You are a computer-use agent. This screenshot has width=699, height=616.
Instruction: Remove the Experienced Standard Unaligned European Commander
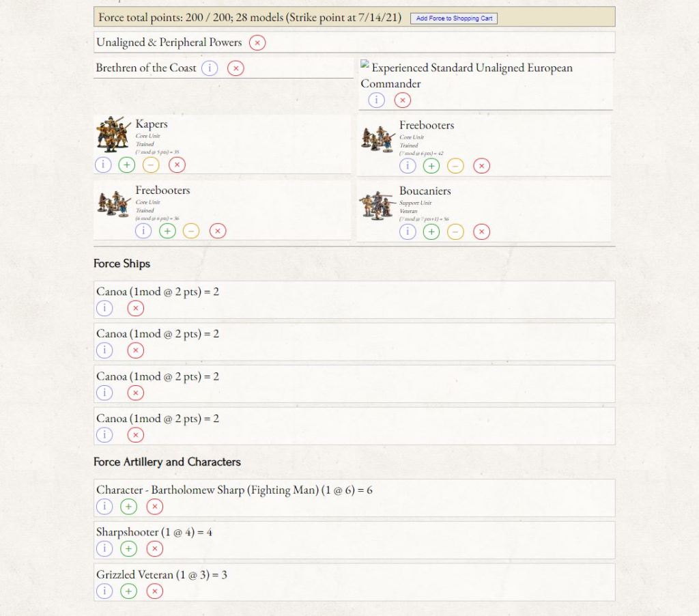click(x=403, y=100)
